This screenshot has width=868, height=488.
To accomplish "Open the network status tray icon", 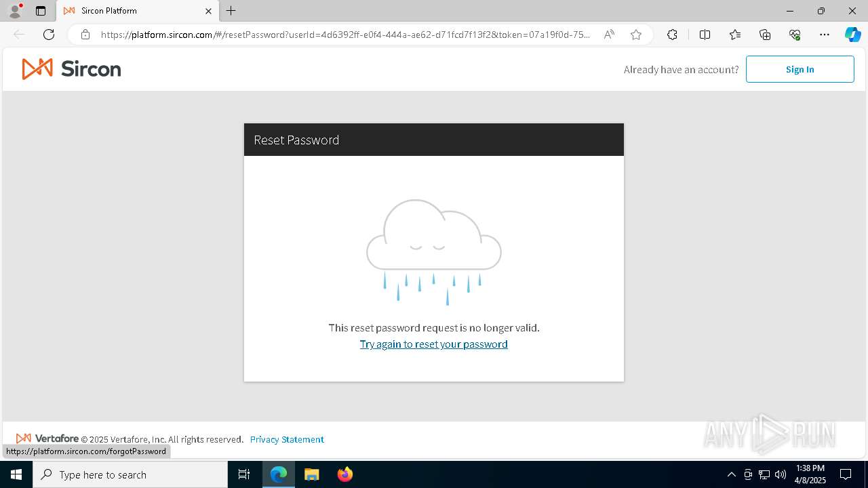I will click(764, 474).
